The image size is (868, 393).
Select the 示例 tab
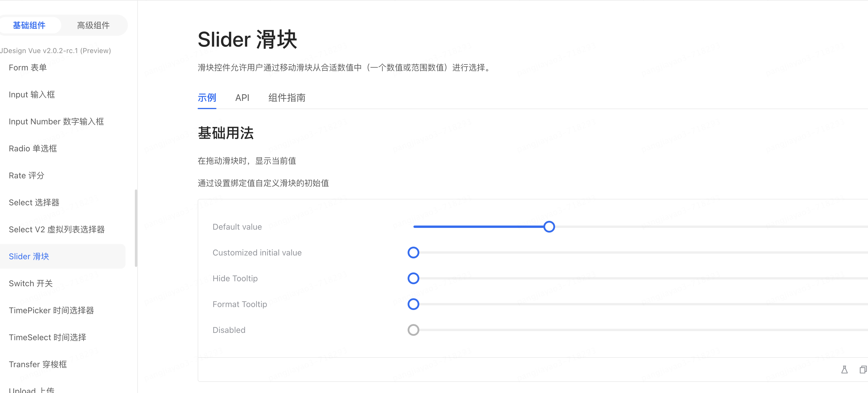(206, 98)
